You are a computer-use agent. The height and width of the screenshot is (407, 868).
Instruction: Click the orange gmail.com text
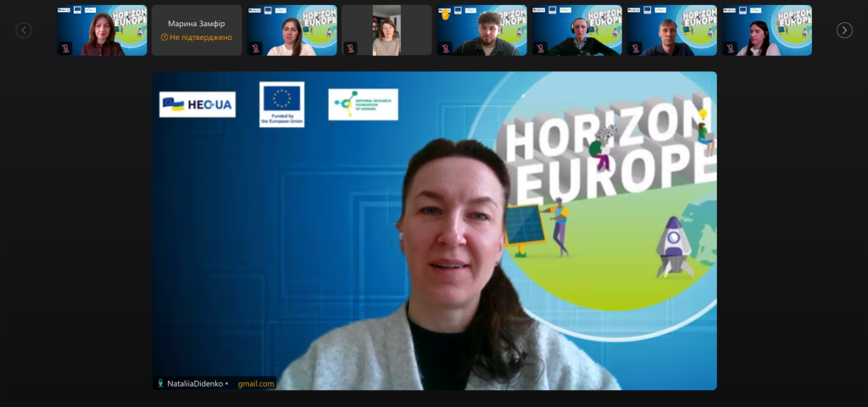[x=256, y=383]
